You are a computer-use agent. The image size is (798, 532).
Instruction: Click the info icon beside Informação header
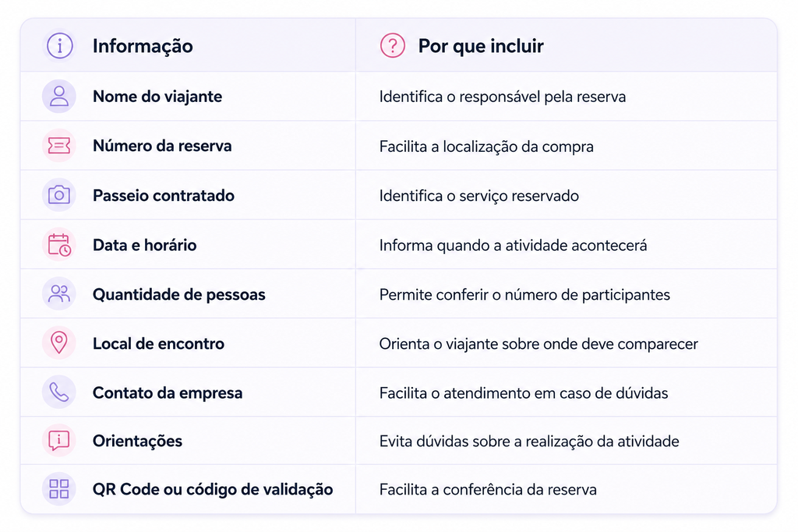[x=59, y=46]
